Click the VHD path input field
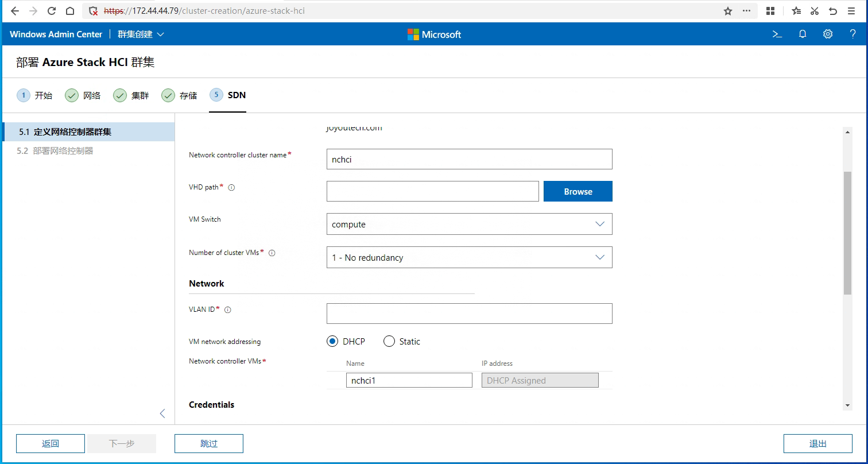The width and height of the screenshot is (868, 464). point(433,191)
